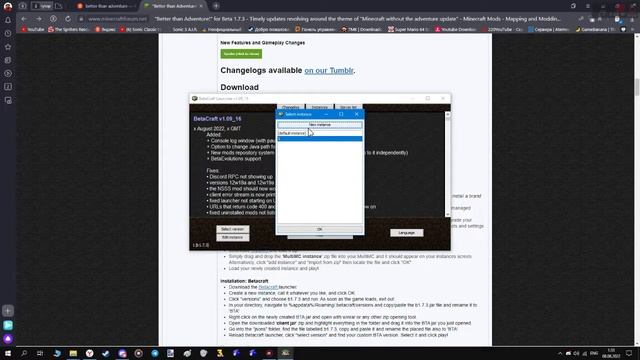Open Task View on the taskbar
Screen dimensions: 640x360
tap(40, 353)
